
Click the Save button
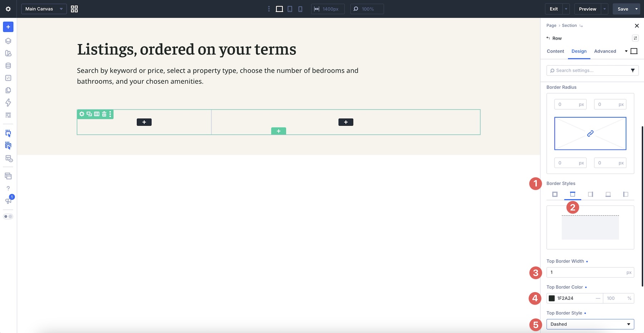[623, 9]
